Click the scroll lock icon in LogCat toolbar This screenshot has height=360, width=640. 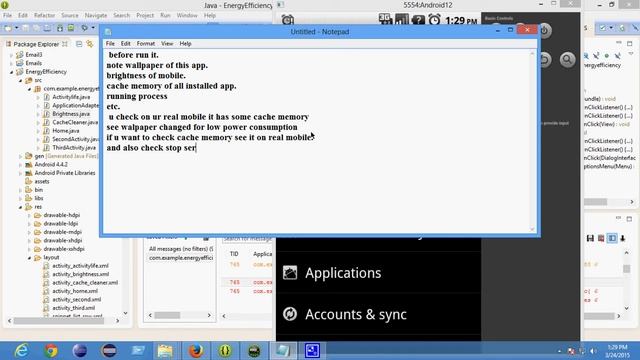(x=622, y=238)
